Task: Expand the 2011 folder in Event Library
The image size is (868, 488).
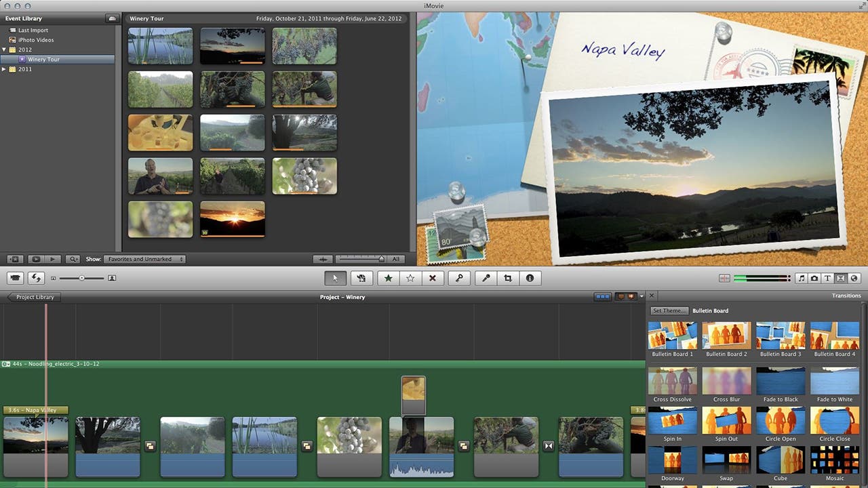Action: point(5,69)
